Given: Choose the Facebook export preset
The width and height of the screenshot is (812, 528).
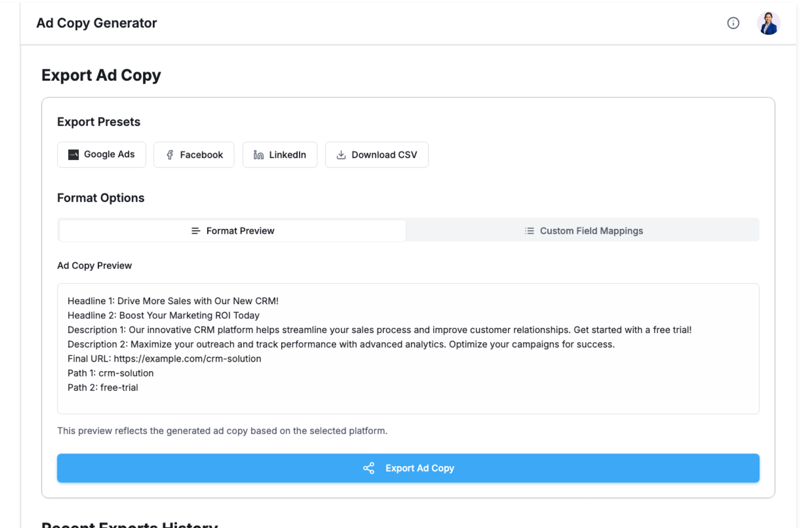Looking at the screenshot, I should coord(194,155).
